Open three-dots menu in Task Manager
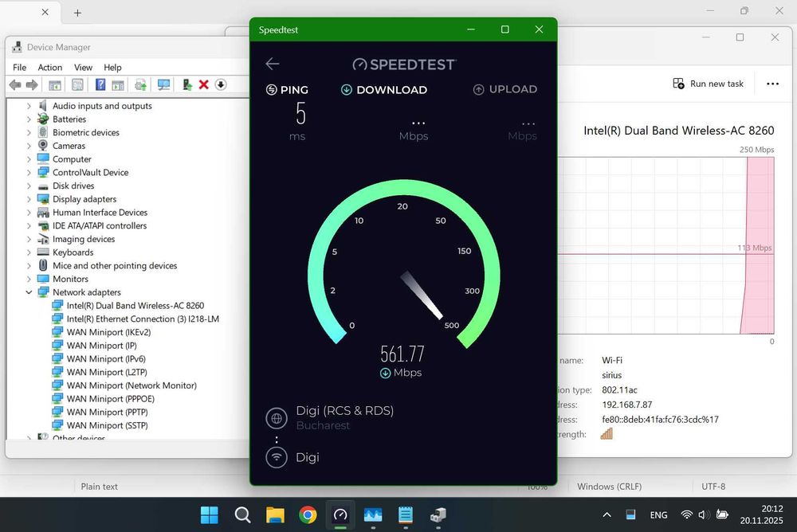 [x=772, y=84]
